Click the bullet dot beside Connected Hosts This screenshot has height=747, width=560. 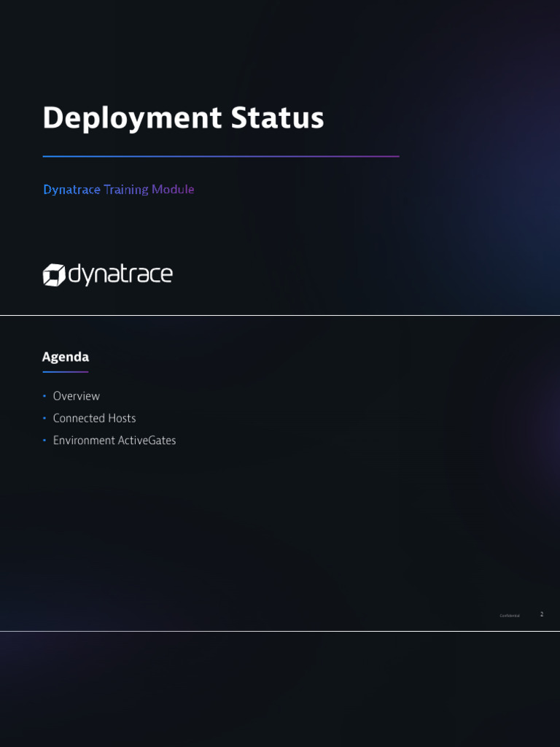pyautogui.click(x=44, y=418)
